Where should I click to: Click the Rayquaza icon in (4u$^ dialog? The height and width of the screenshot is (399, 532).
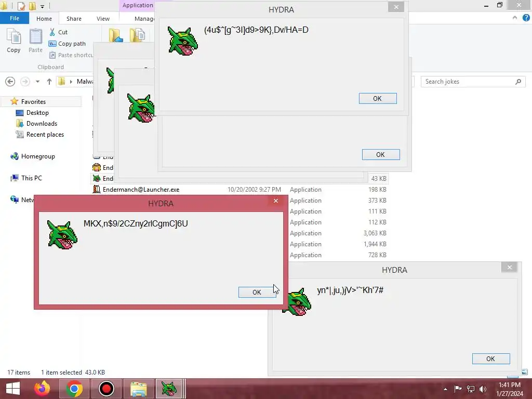click(182, 41)
